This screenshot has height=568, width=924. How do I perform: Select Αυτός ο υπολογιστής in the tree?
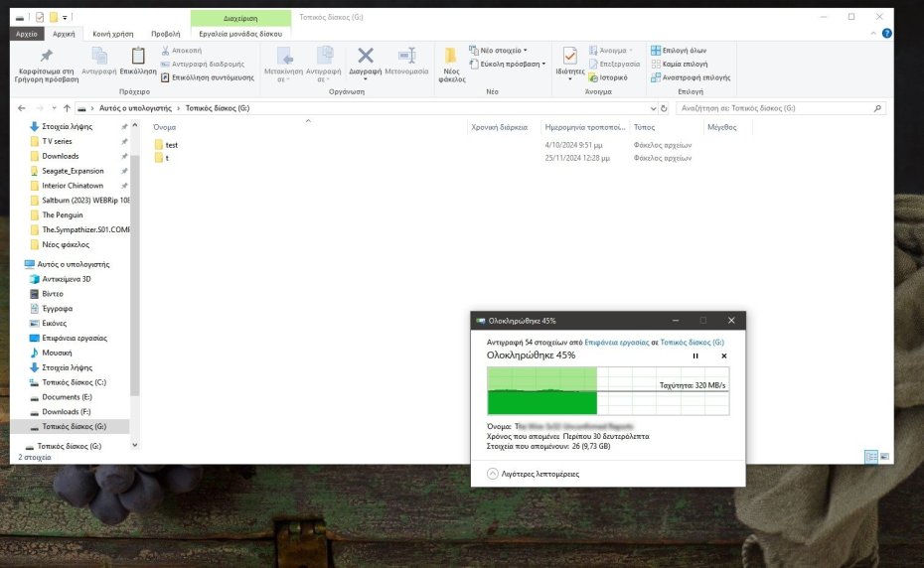coord(74,264)
